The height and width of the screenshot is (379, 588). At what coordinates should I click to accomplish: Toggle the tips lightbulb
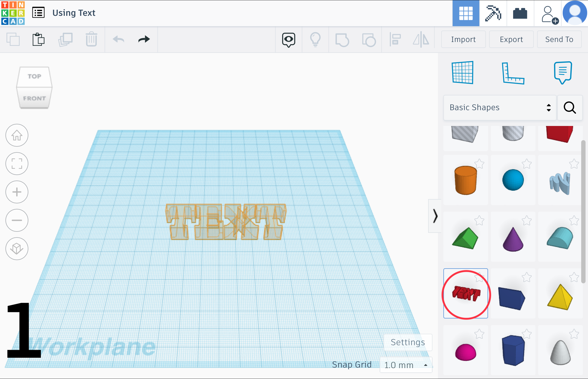point(315,39)
